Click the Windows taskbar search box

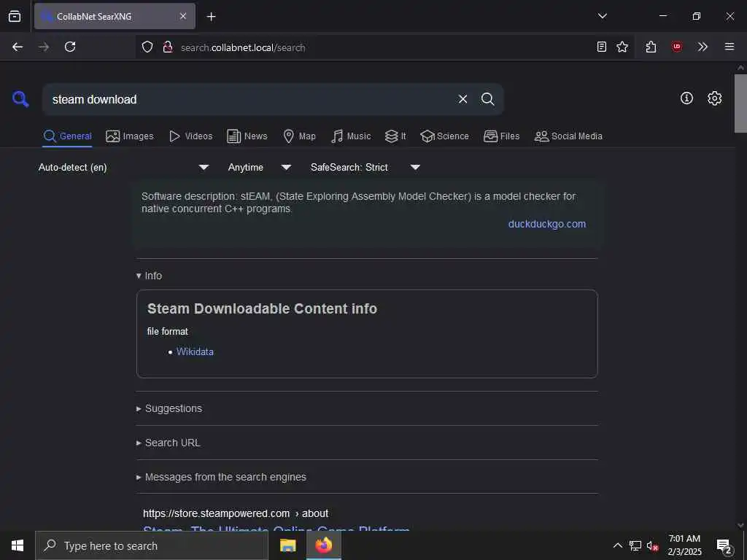[x=152, y=545]
